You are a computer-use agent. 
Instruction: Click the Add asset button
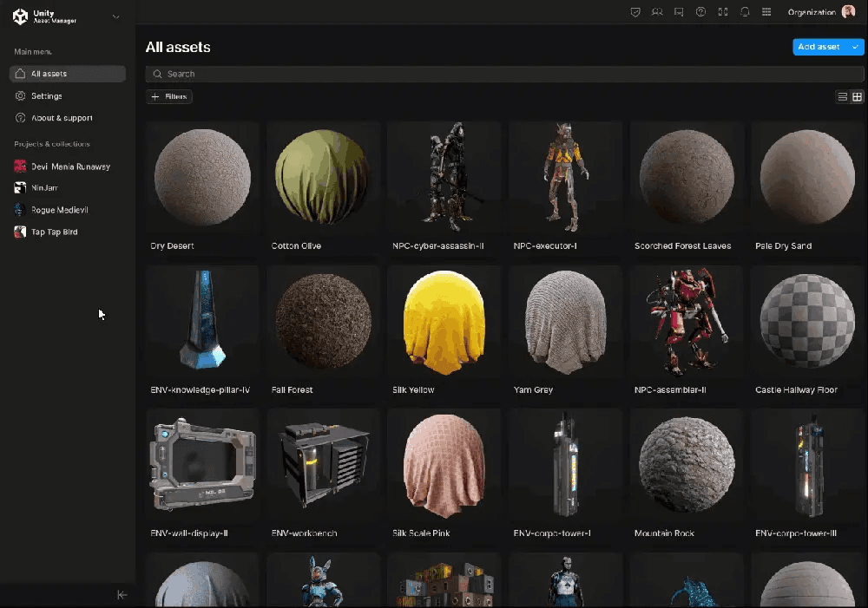(x=819, y=47)
